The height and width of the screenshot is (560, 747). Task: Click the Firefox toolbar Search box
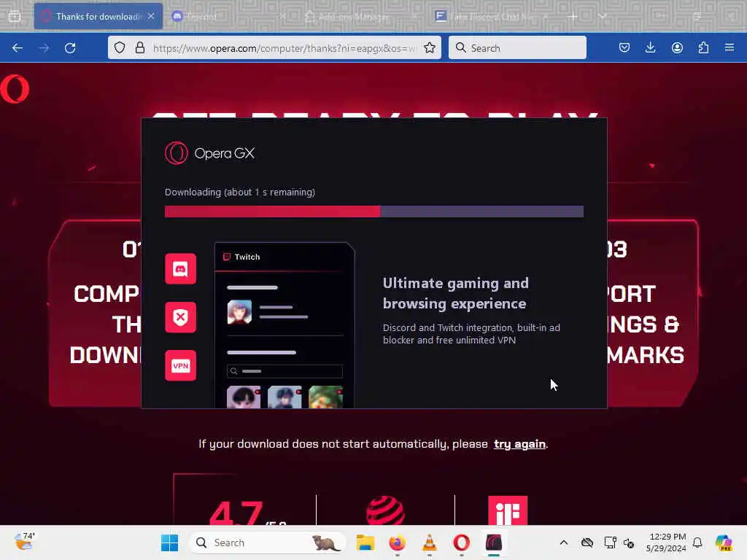tap(517, 47)
